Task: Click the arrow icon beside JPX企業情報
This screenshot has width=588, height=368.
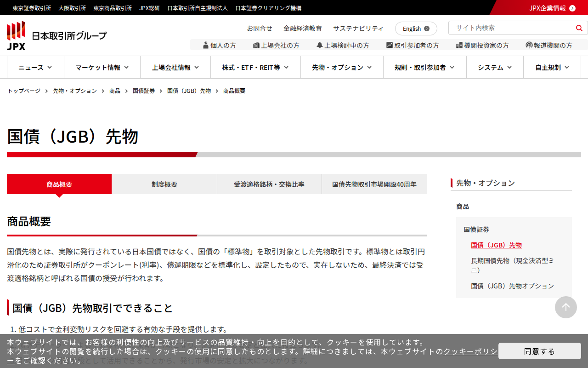Action: 572,8
